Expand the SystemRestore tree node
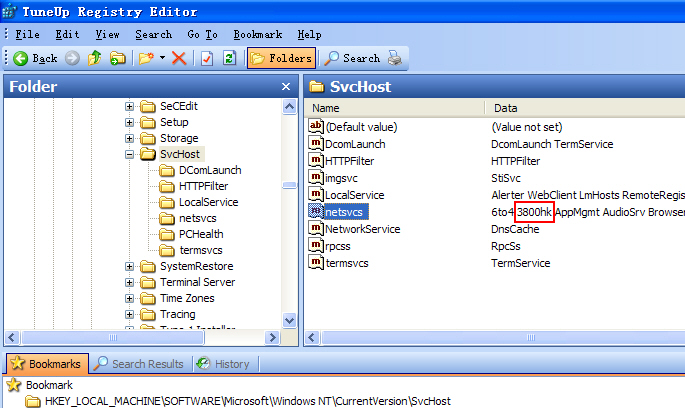 pyautogui.click(x=129, y=266)
